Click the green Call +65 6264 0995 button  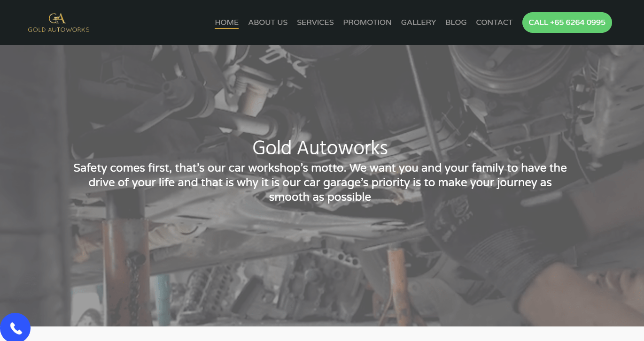pos(567,23)
